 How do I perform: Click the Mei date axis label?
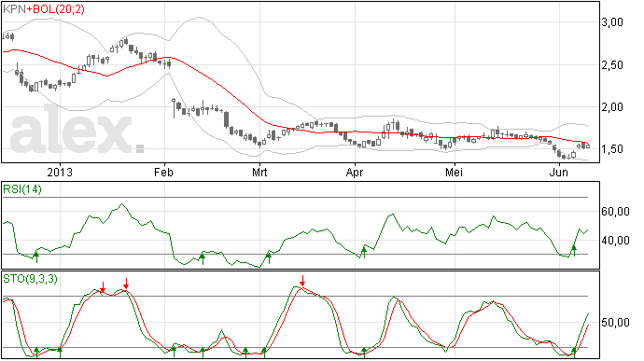click(454, 172)
